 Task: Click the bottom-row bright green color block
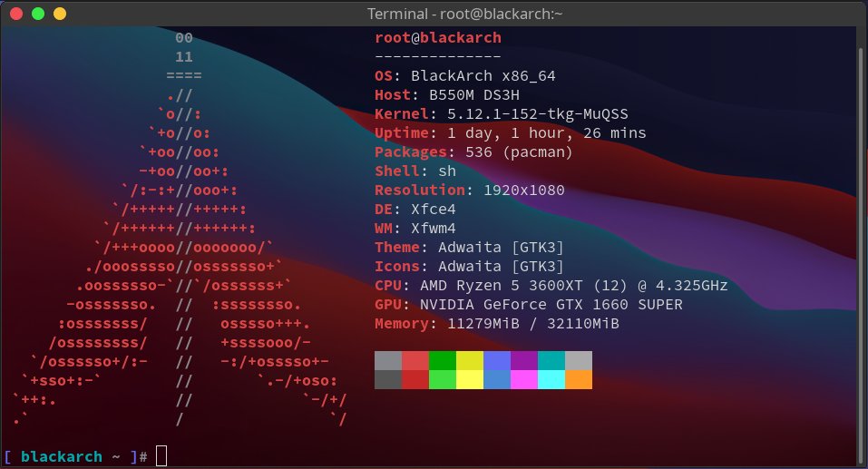[x=443, y=379]
